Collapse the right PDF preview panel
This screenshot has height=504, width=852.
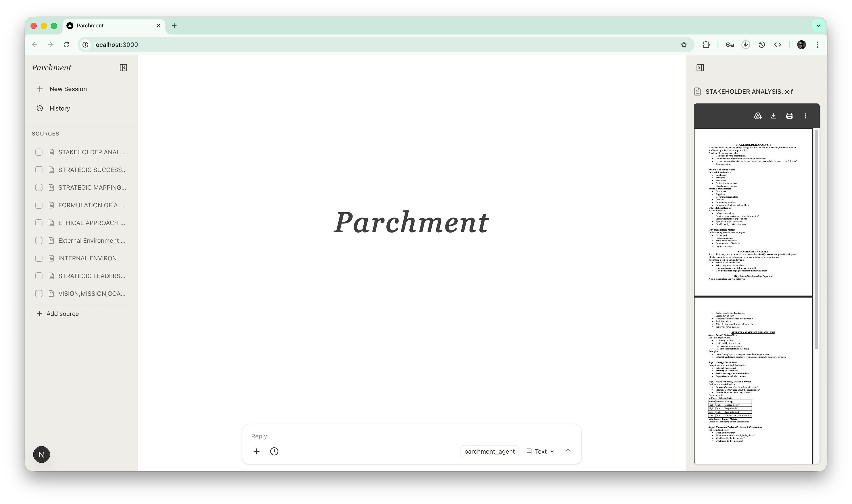(x=700, y=68)
